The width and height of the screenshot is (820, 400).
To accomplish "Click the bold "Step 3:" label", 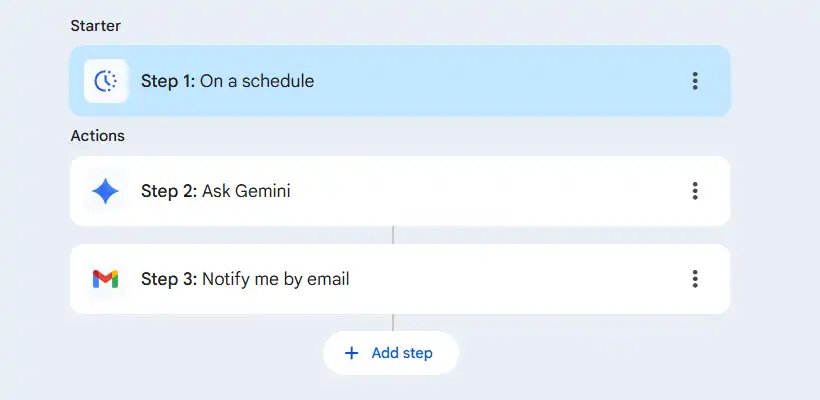I will pyautogui.click(x=169, y=279).
